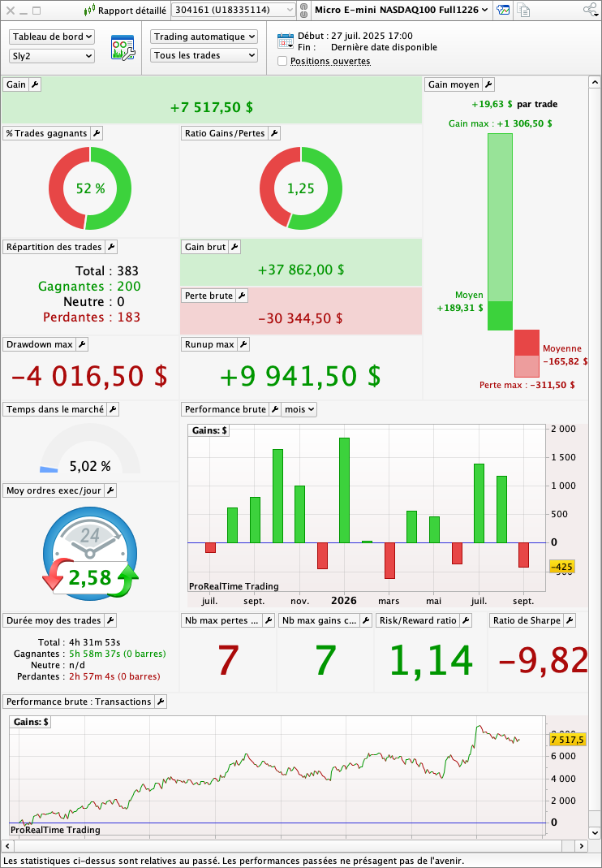Click the Drawdown max title button

tap(39, 344)
